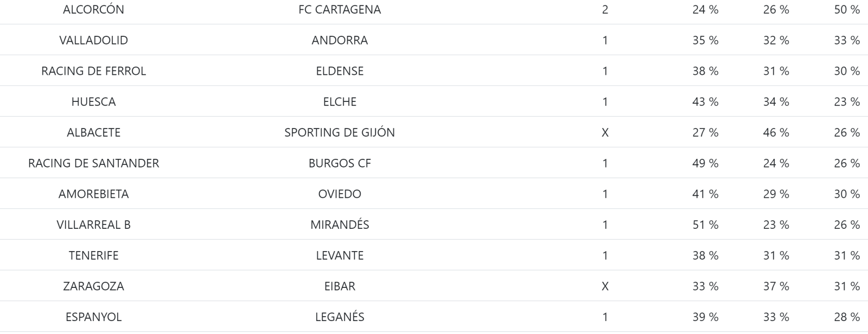Click the VALLADOLID home team name
The width and height of the screenshot is (868, 334).
pyautogui.click(x=93, y=40)
